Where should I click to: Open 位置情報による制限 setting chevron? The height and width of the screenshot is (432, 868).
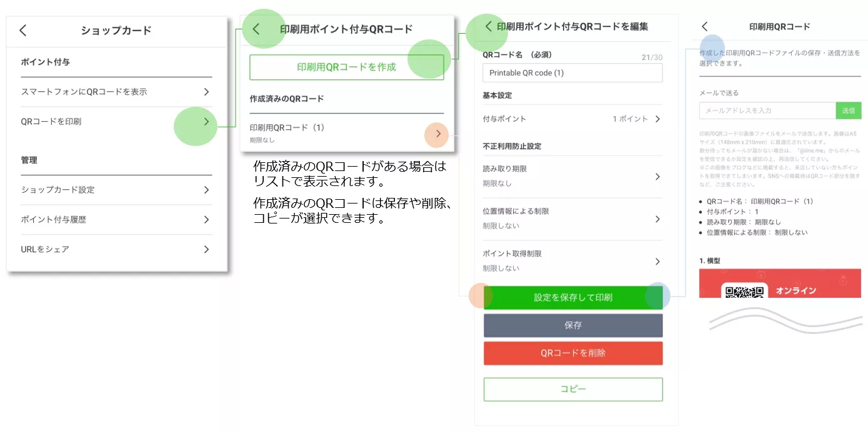pos(657,219)
